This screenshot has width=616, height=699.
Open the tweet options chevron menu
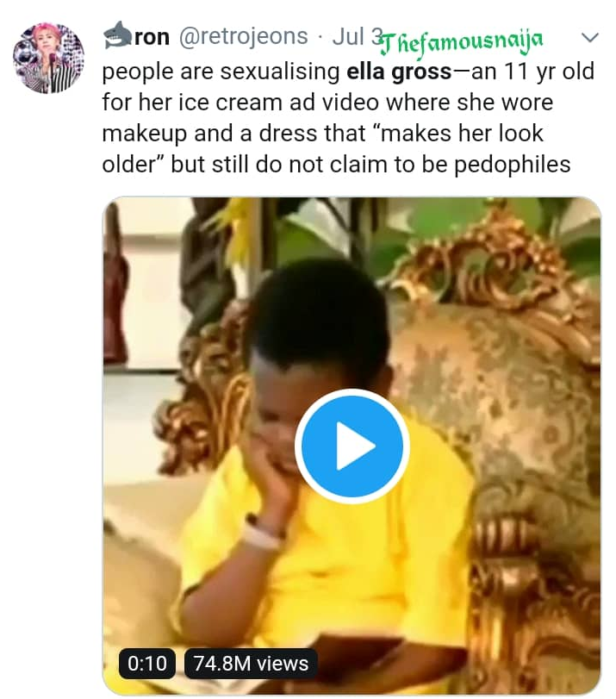(x=590, y=38)
